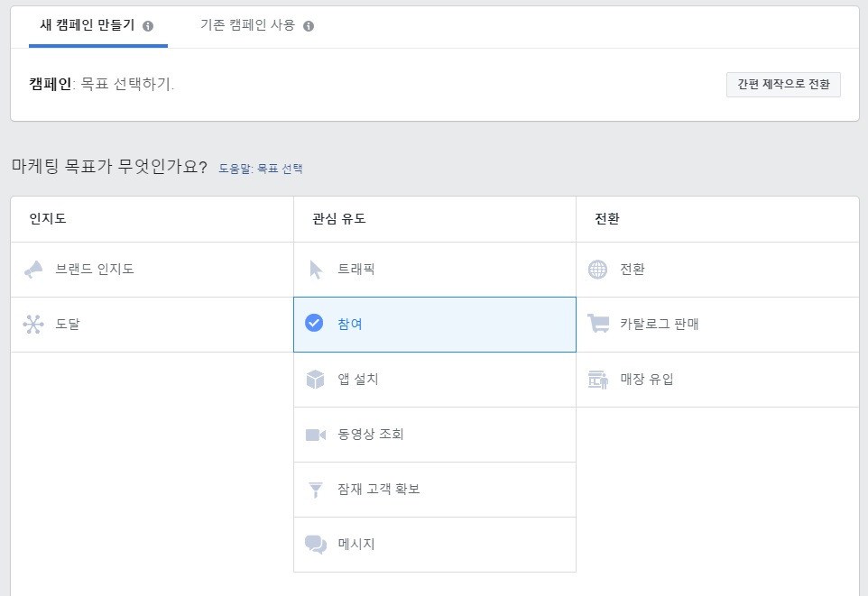Open the 도움말: 목표 선택 link
Screen dimensions: 868x596
tap(261, 168)
